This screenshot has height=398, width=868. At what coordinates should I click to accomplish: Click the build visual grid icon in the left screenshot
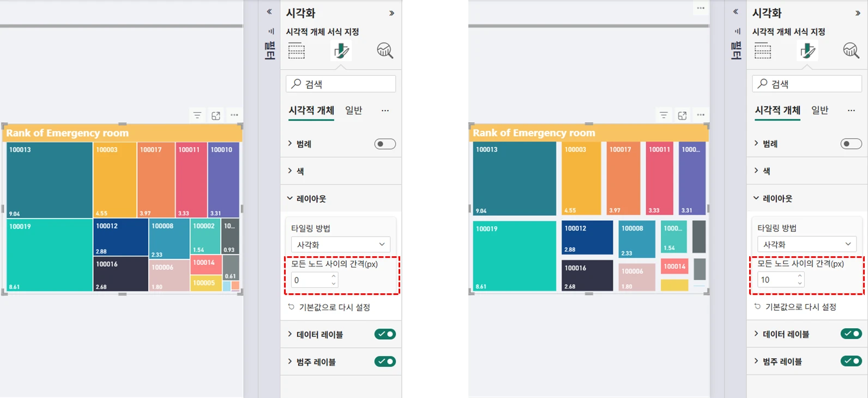pos(297,51)
